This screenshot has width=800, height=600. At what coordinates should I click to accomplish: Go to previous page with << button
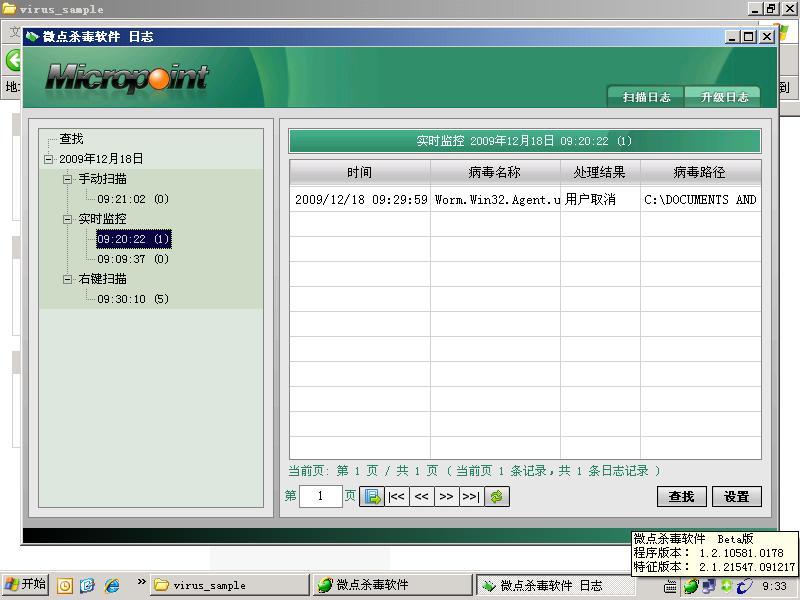pyautogui.click(x=421, y=496)
